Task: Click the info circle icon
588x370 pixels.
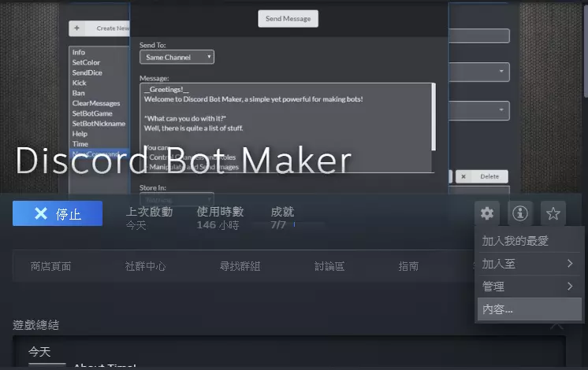Action: (x=519, y=213)
